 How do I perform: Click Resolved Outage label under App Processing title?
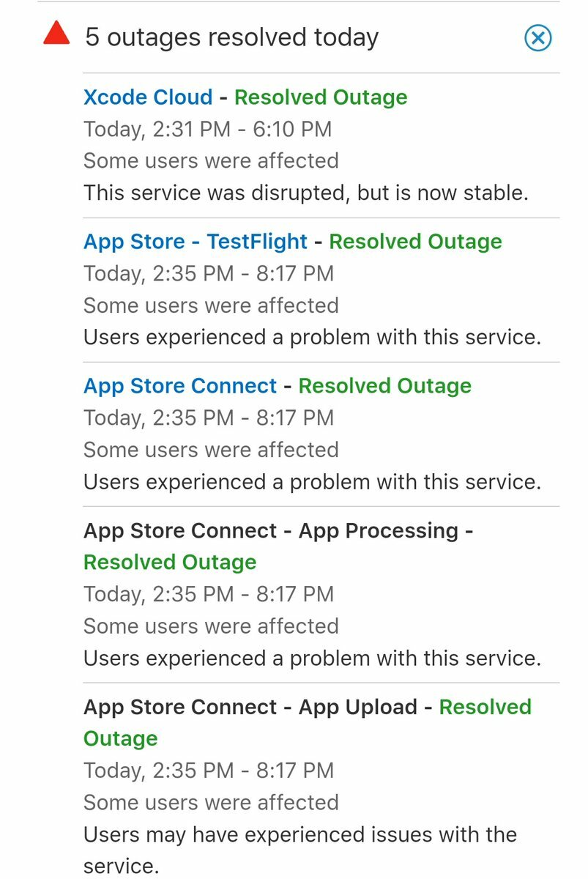tap(170, 562)
